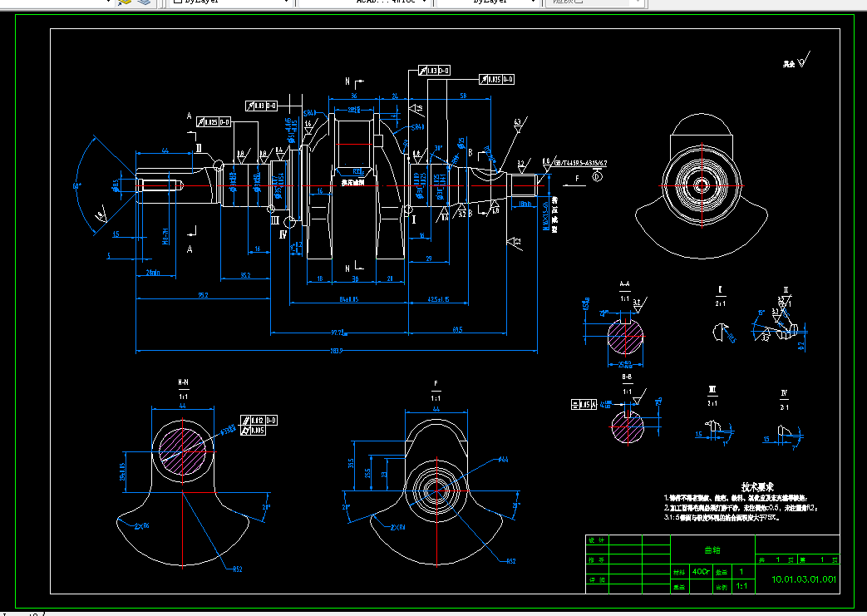Select the 69.5 dimension text

click(x=457, y=329)
